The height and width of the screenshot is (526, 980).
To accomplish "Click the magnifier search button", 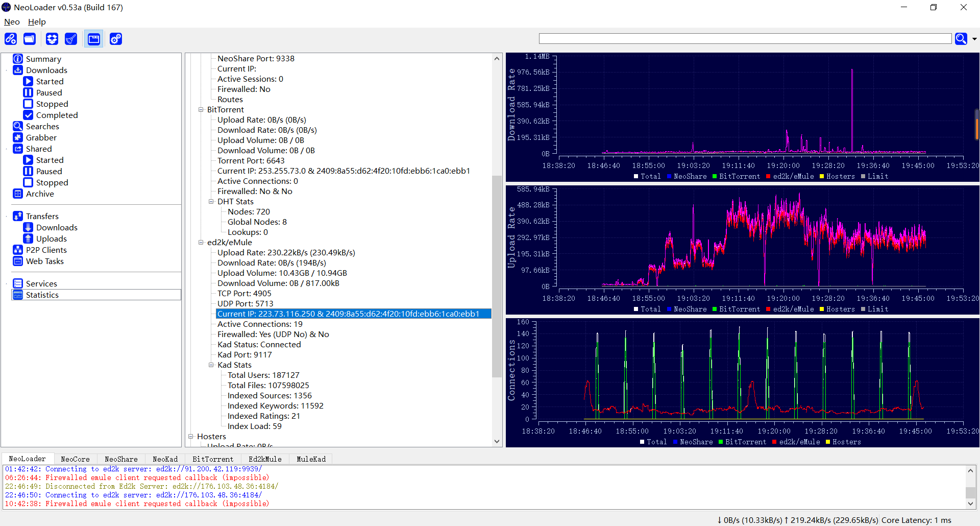I will tap(961, 39).
